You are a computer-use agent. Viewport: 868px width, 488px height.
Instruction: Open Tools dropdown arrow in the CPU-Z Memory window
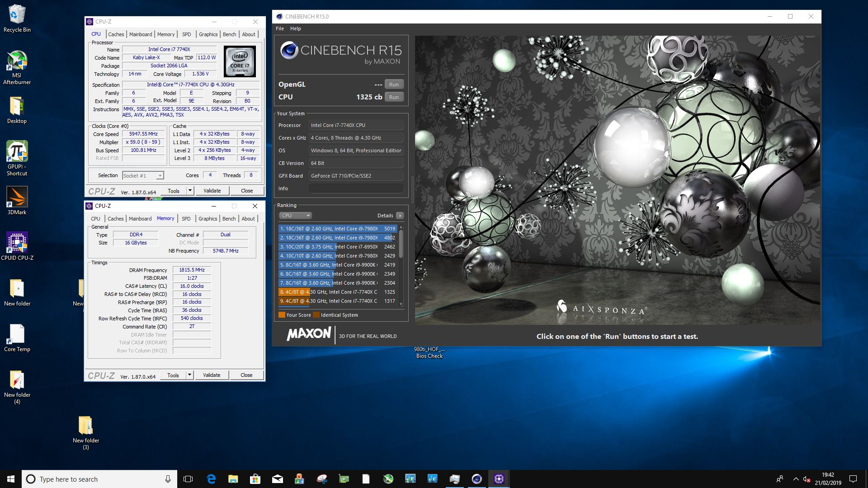[x=189, y=375]
